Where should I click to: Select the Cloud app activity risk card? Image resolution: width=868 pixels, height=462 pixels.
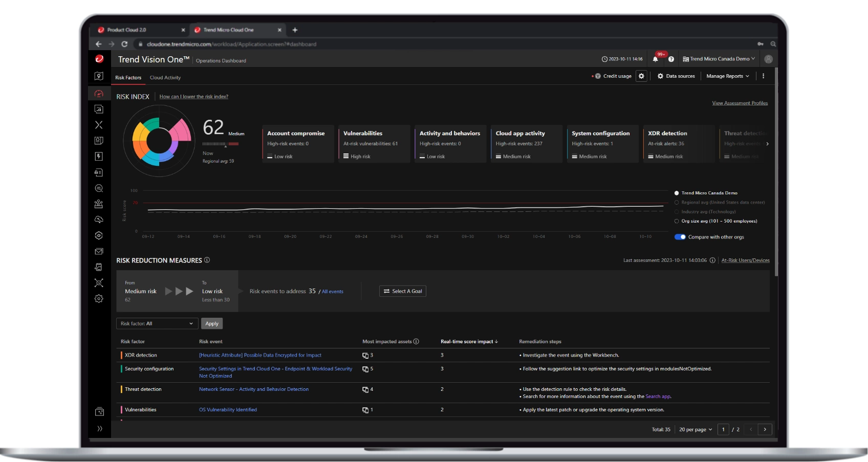tap(527, 144)
